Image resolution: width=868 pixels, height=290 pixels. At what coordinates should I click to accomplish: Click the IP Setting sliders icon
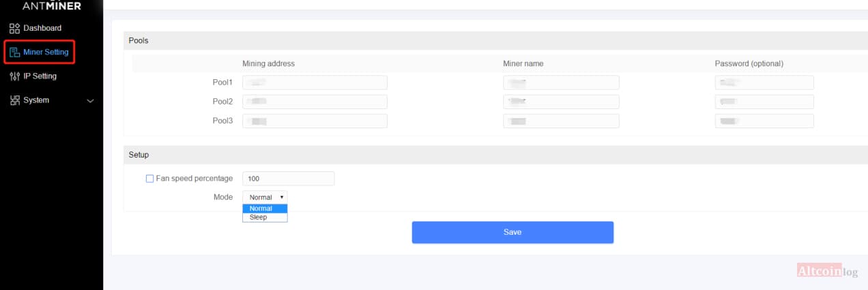[x=15, y=76]
